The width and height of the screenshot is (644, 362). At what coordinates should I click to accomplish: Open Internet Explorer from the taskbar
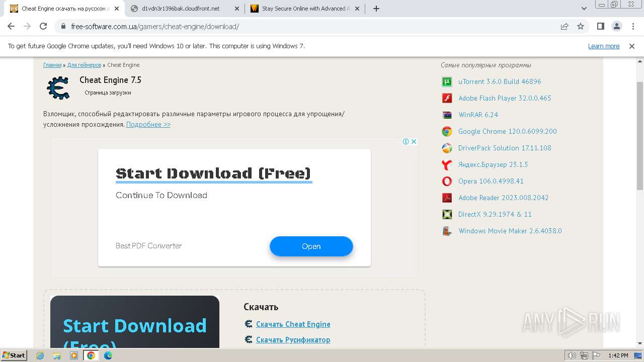40,355
